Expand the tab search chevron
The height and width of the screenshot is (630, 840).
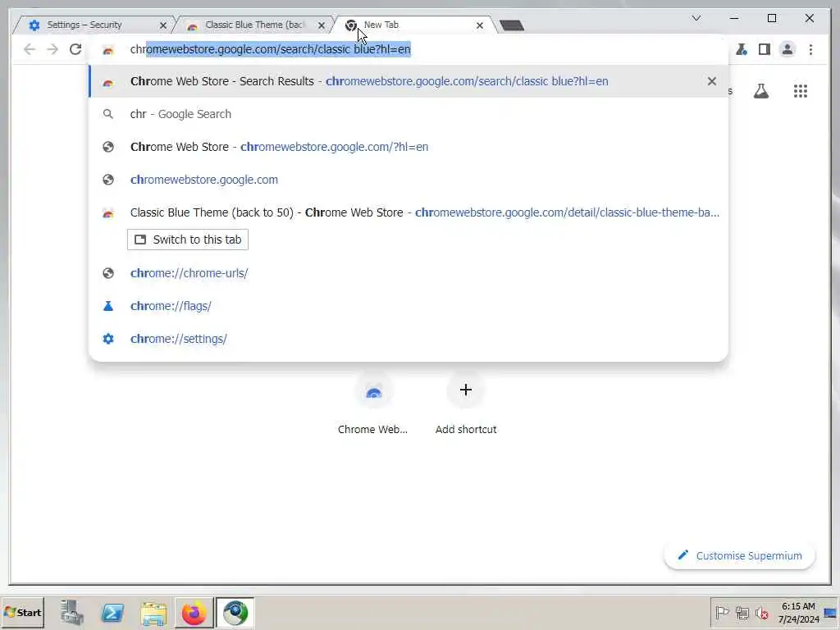[x=696, y=18]
